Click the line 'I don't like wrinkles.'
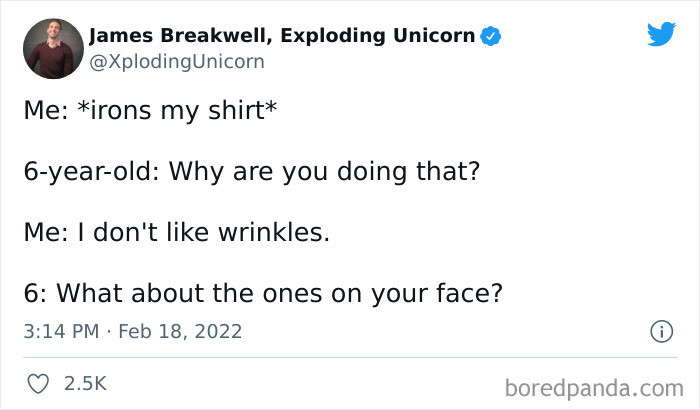This screenshot has width=700, height=410. (x=204, y=232)
